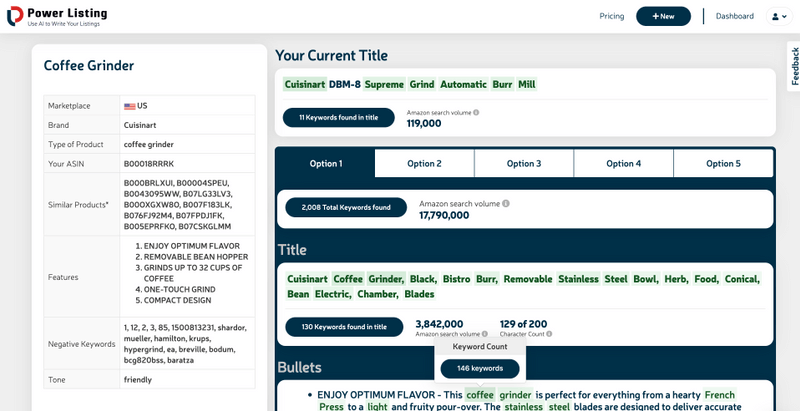Click keyword Blades in the generated title
The image size is (800, 411).
click(x=419, y=294)
